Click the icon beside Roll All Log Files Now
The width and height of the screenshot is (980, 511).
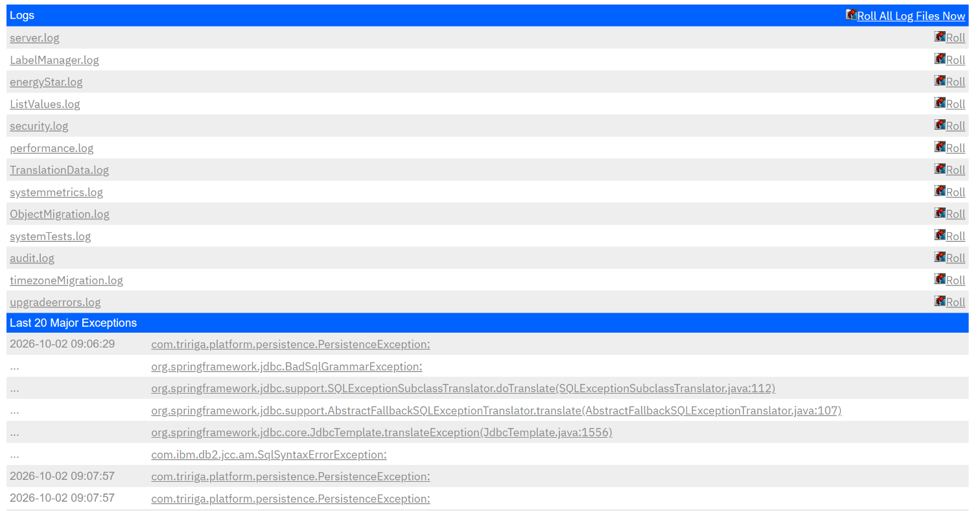(851, 14)
